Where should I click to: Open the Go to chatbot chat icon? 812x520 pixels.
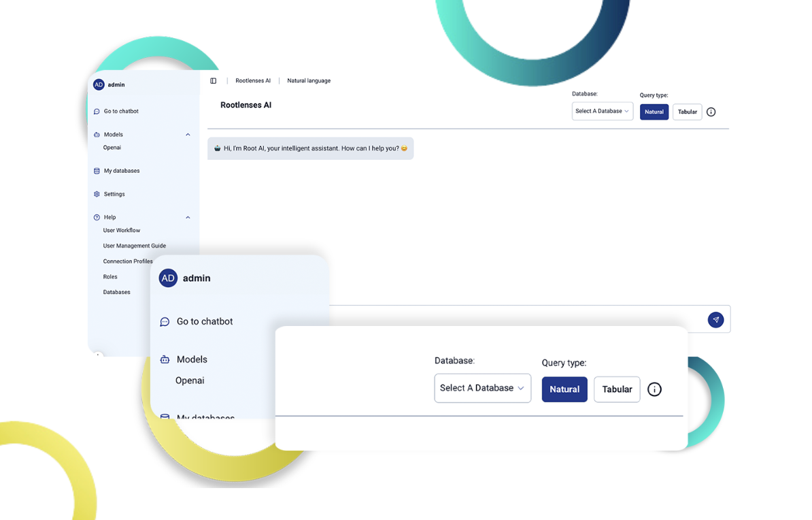point(97,111)
